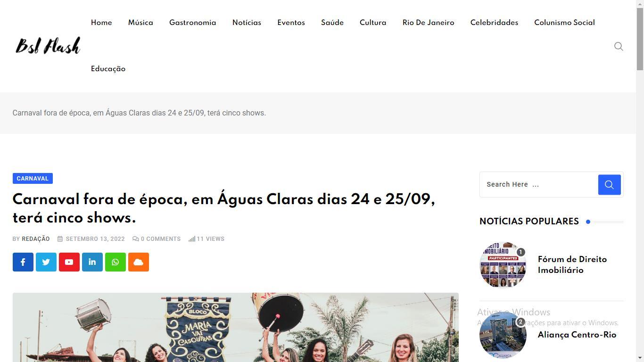The image size is (644, 362).
Task: Open the Gastronomia menu item
Action: pos(193,23)
